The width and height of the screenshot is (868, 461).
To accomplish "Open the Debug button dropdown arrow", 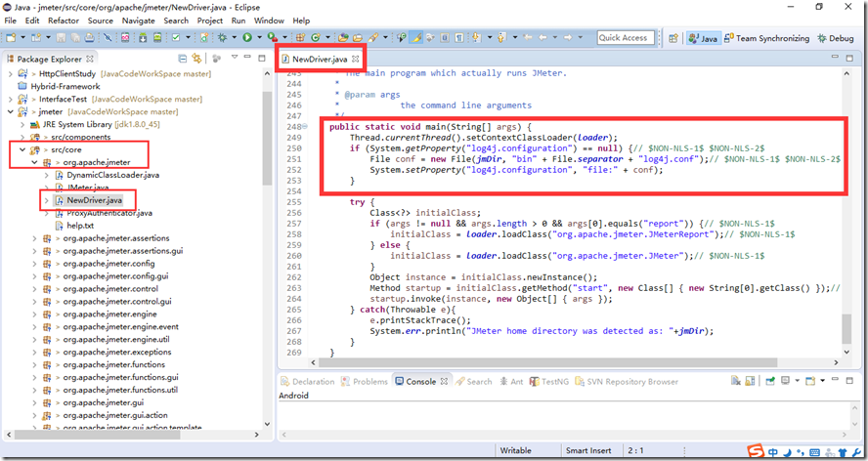I will pos(235,38).
